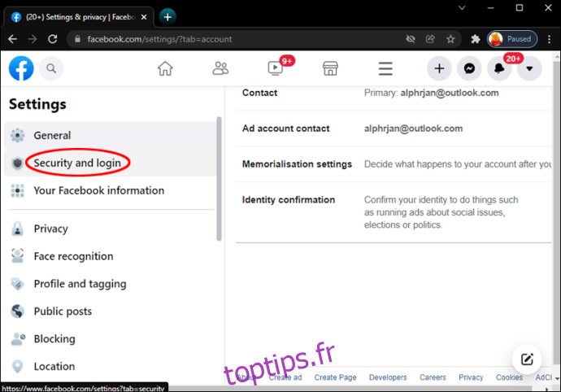561x392 pixels.
Task: Go to Home feed icon
Action: pyautogui.click(x=165, y=68)
